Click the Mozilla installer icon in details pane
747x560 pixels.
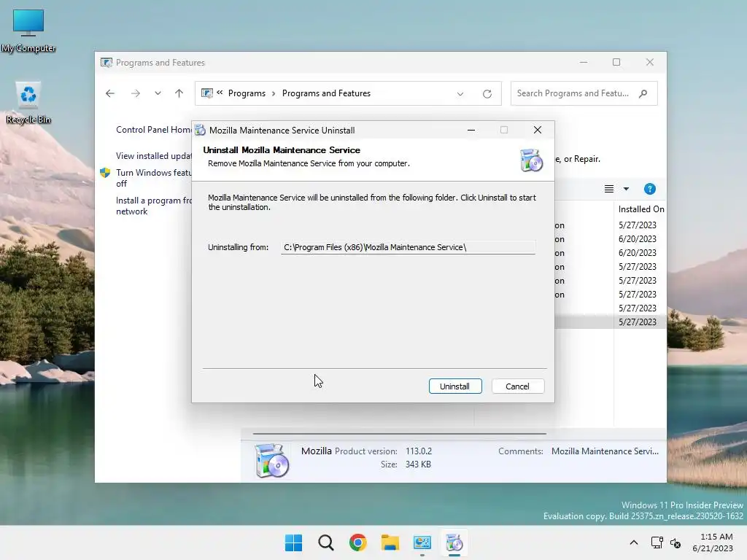click(x=271, y=460)
